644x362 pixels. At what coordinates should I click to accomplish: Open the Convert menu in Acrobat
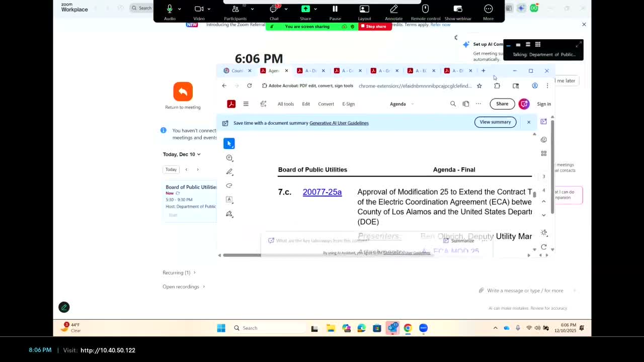[326, 104]
